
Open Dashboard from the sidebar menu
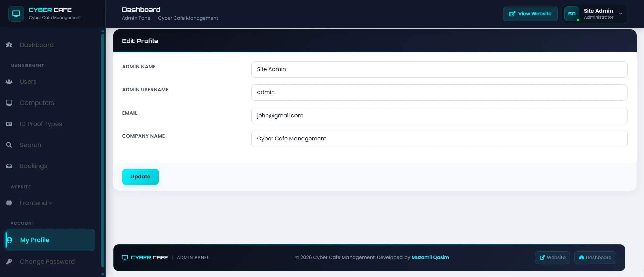point(50,45)
